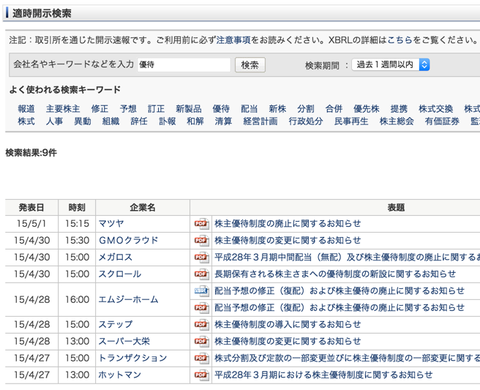Click the 発表日 column header

point(32,208)
